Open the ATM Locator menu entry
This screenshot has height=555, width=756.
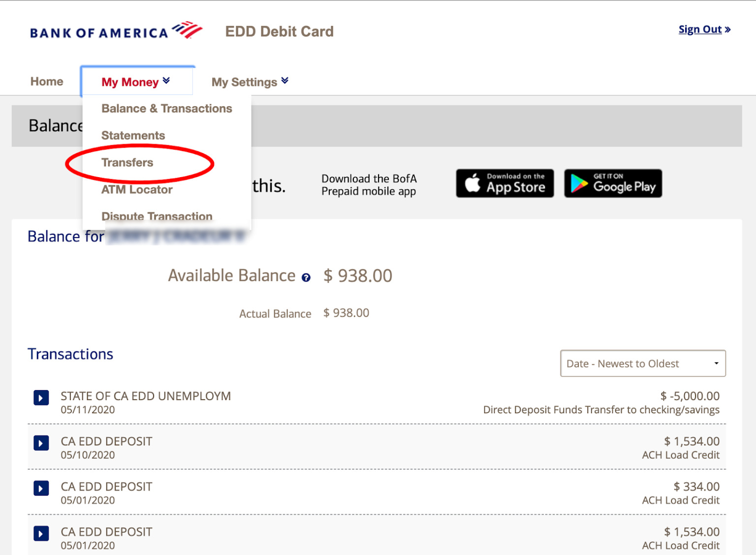137,189
